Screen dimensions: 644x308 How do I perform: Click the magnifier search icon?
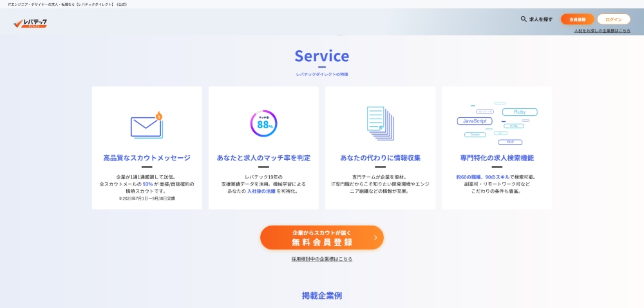tap(523, 19)
